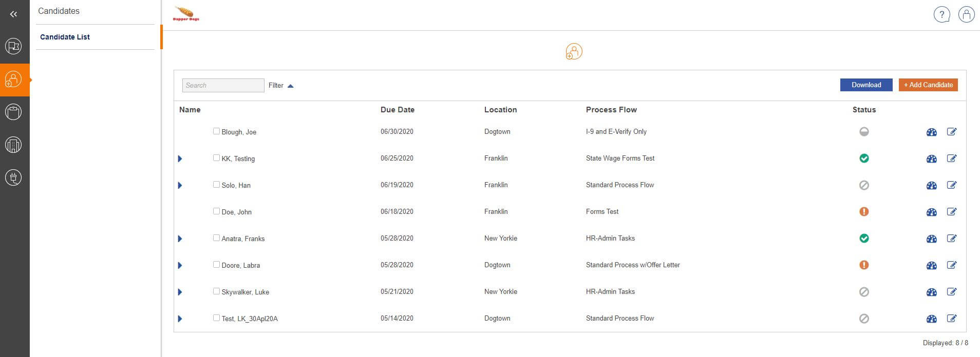Open the building icon in sidebar
Screen dimensions: 980x357
pos(14,145)
